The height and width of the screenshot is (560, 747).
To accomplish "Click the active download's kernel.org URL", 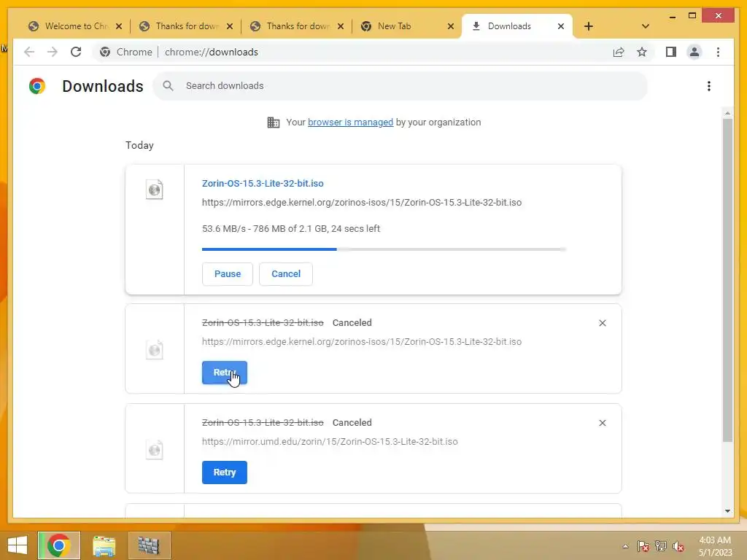I will click(x=362, y=203).
